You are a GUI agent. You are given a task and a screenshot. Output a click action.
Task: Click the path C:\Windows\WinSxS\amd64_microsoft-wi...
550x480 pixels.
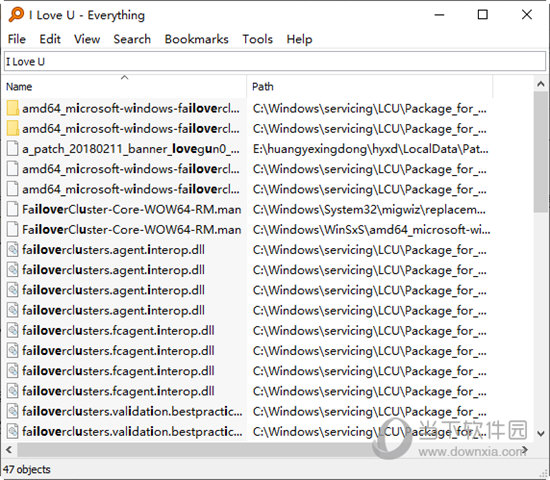371,230
